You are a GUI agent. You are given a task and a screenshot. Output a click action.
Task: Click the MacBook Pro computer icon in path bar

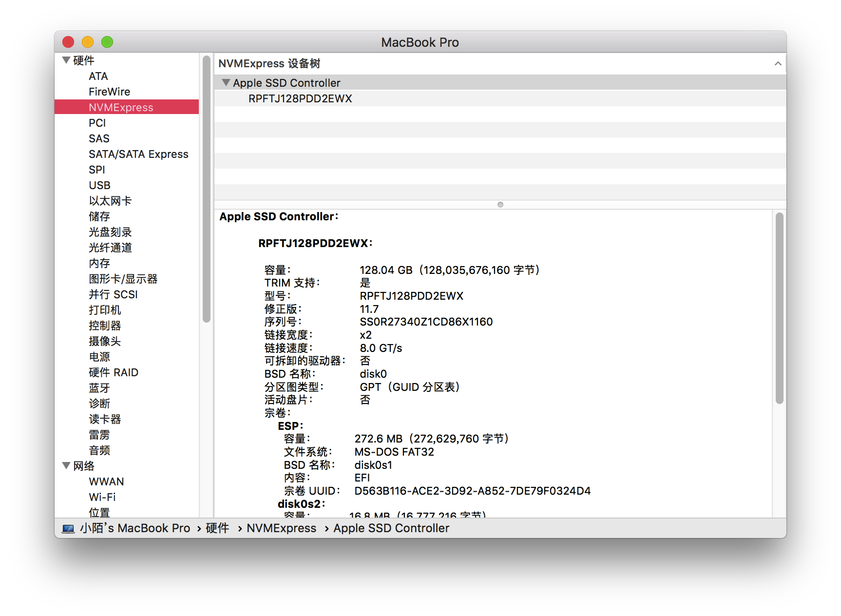tap(68, 529)
